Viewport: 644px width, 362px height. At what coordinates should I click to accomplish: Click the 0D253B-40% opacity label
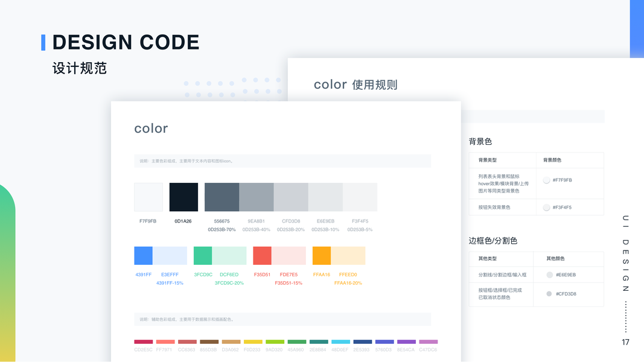click(x=257, y=229)
